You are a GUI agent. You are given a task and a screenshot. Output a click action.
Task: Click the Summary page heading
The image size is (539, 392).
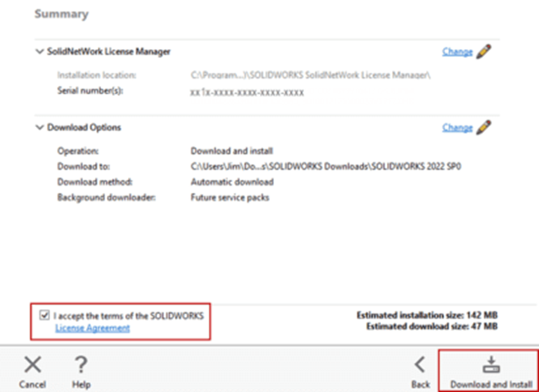(61, 14)
